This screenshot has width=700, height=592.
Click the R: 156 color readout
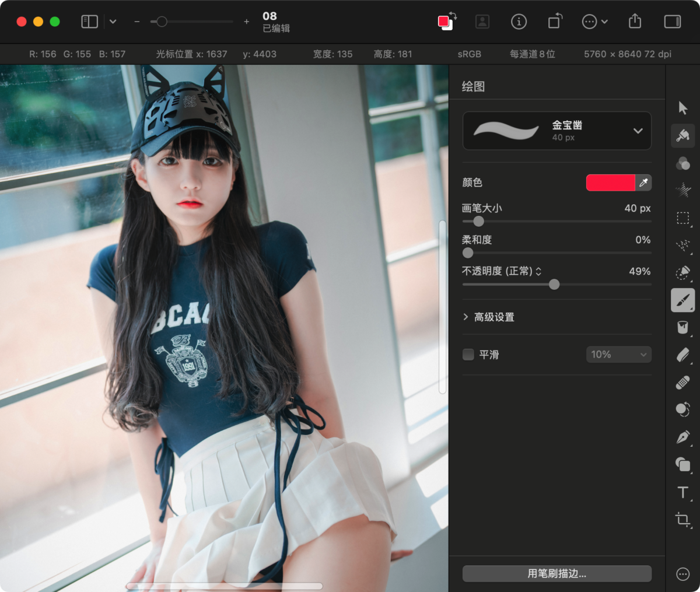click(43, 54)
